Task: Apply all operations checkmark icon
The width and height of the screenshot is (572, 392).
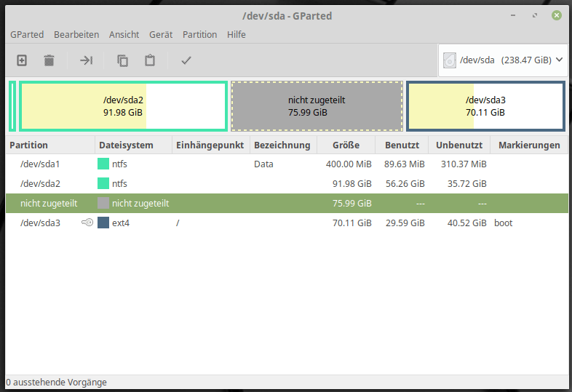Action: tap(186, 60)
